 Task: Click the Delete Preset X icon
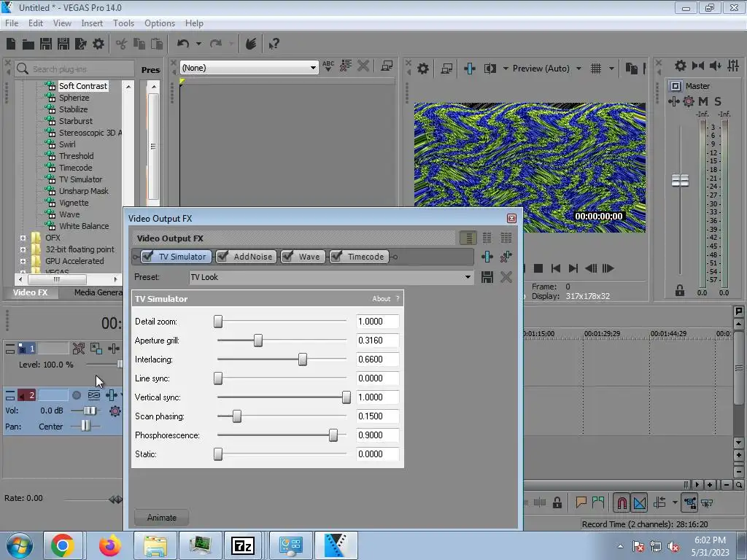(x=506, y=277)
